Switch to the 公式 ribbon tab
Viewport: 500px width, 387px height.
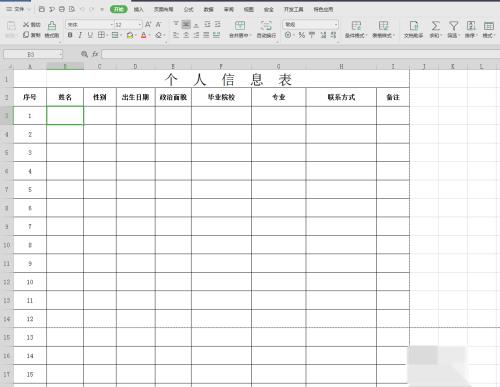(188, 9)
